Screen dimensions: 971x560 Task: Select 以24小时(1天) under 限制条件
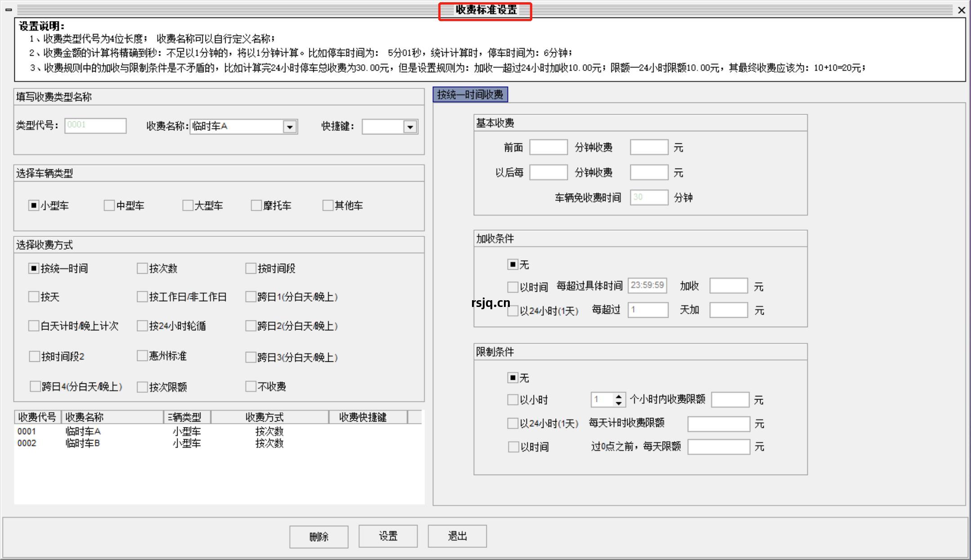[x=512, y=423]
